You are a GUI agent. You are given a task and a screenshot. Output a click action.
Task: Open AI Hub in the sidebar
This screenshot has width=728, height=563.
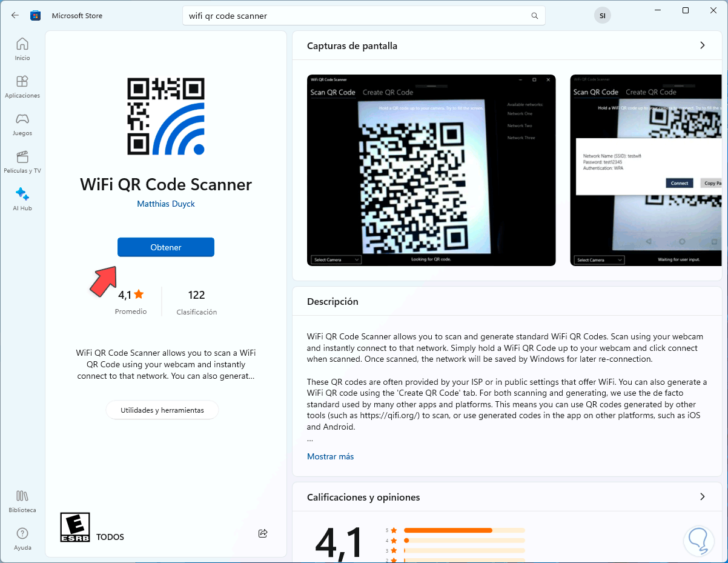(x=22, y=199)
